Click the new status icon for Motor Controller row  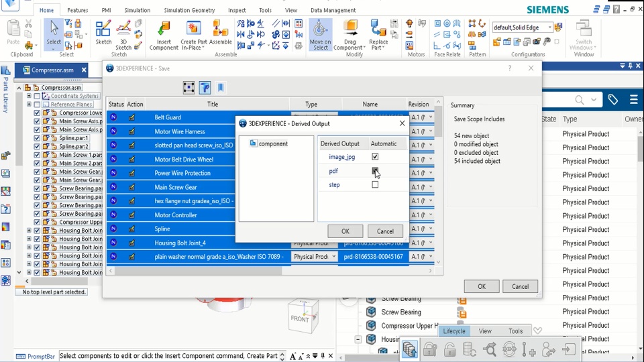coord(113,215)
